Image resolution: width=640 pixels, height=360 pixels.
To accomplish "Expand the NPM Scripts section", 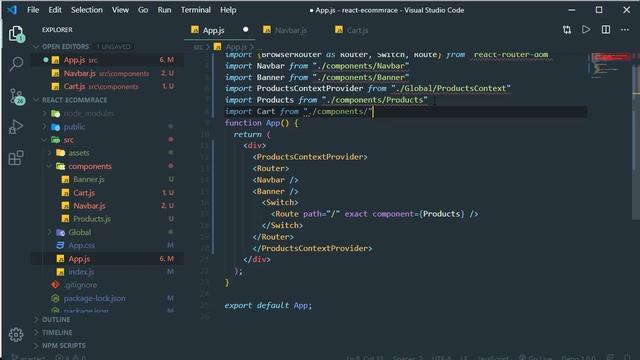I will [x=64, y=346].
